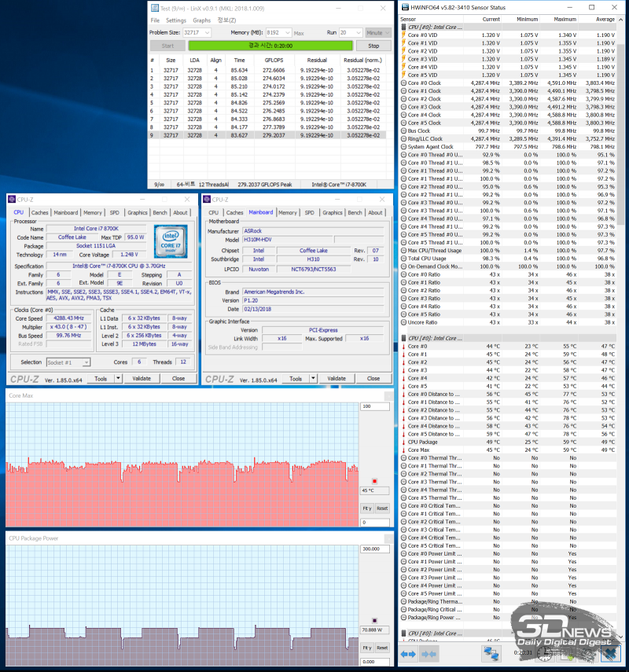Click the chip icon of the topmost CPU [#0] group header

tap(403, 27)
